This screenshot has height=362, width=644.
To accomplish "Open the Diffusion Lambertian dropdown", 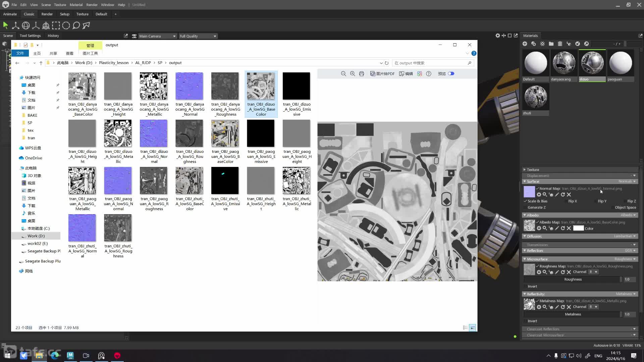I will tap(625, 236).
